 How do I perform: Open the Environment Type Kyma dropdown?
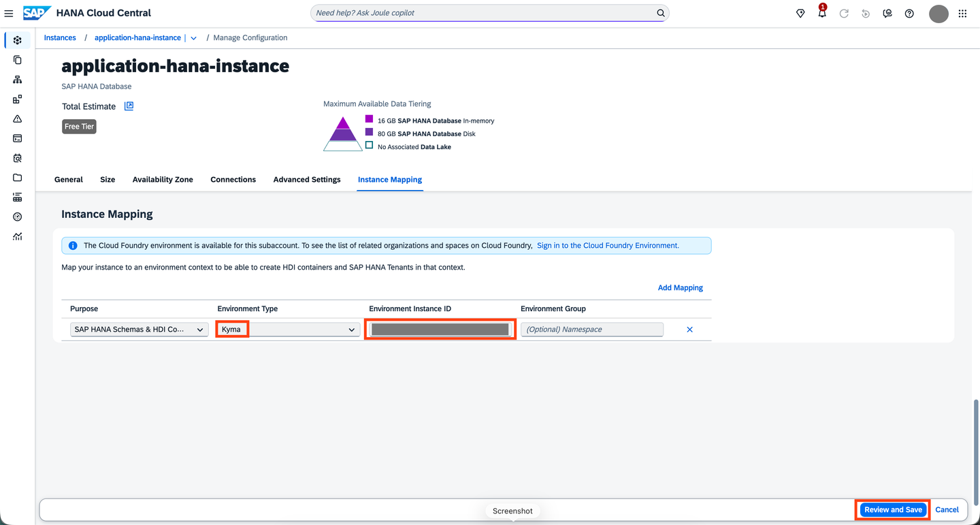[x=288, y=330]
